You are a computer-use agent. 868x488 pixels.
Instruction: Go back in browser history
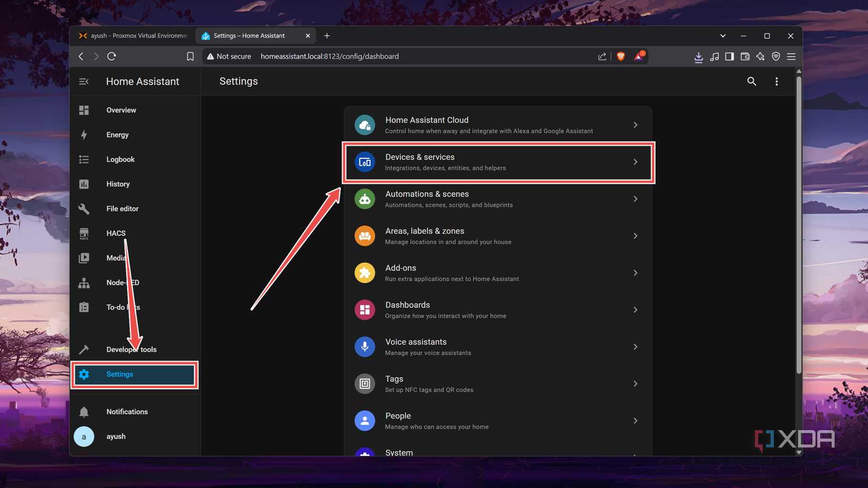click(81, 56)
